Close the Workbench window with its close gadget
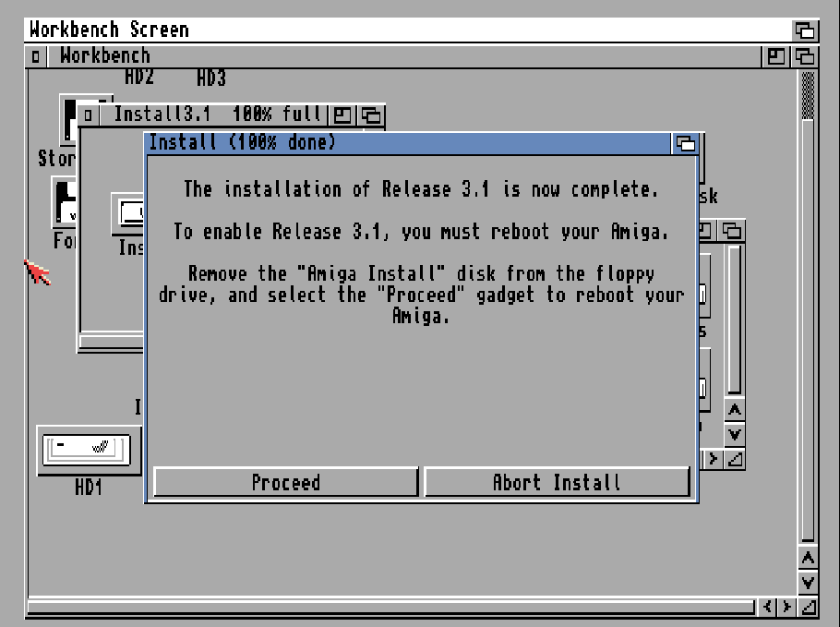Viewport: 840px width, 627px height. (35, 55)
